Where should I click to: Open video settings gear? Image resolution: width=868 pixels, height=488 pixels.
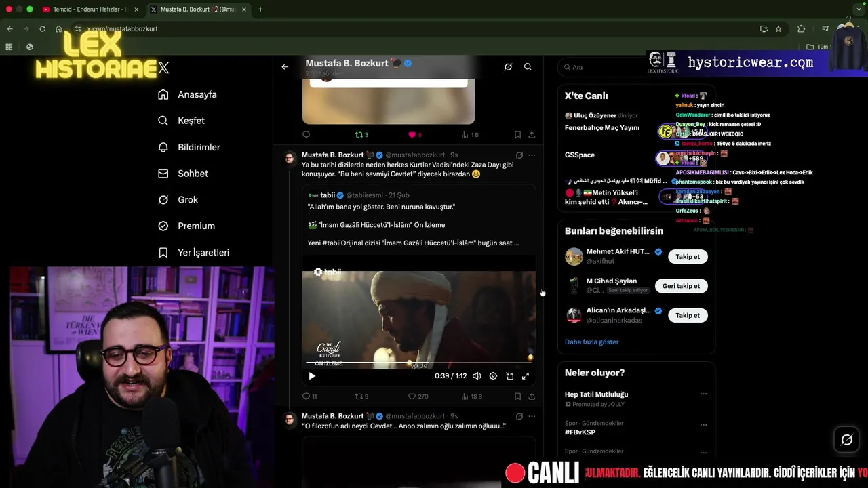coord(493,376)
